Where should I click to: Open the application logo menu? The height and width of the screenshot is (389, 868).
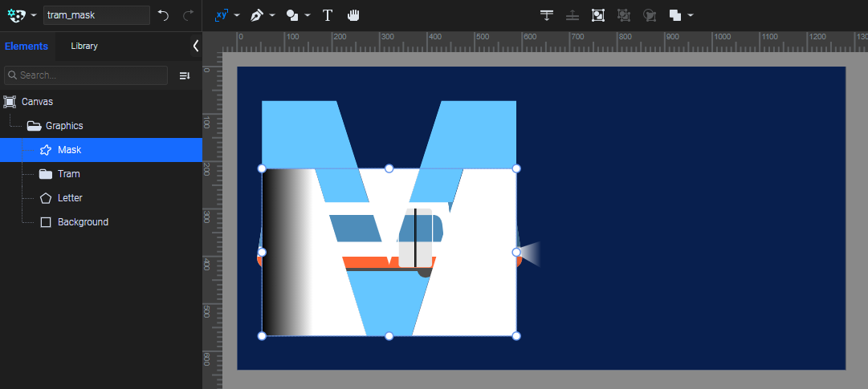click(17, 15)
